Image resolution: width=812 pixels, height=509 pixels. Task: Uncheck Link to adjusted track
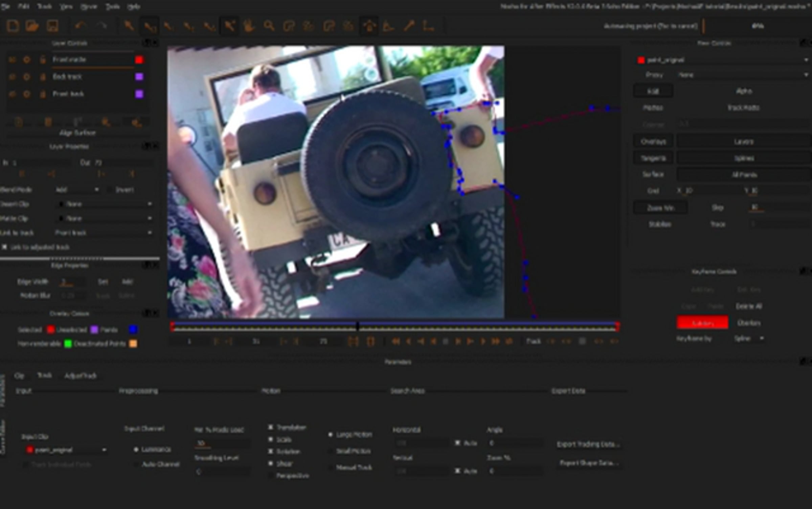click(x=4, y=247)
